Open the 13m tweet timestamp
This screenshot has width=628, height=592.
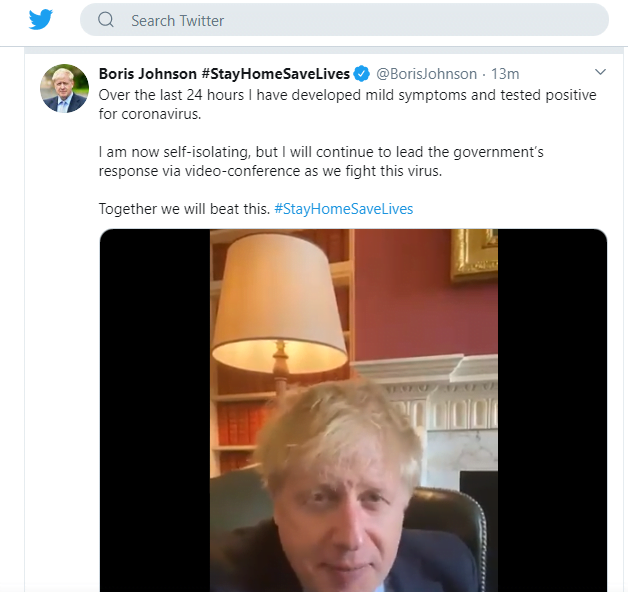[505, 74]
